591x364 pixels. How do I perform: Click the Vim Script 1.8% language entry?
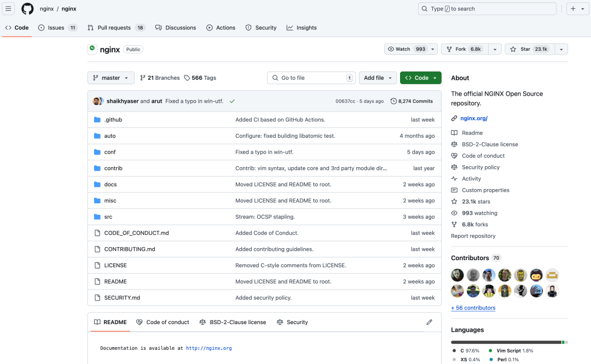[511, 350]
